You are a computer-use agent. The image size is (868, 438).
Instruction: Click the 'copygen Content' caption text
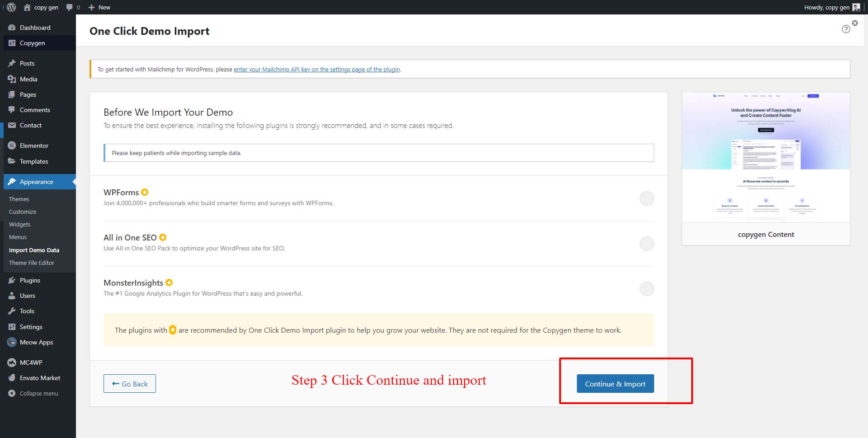(x=766, y=234)
